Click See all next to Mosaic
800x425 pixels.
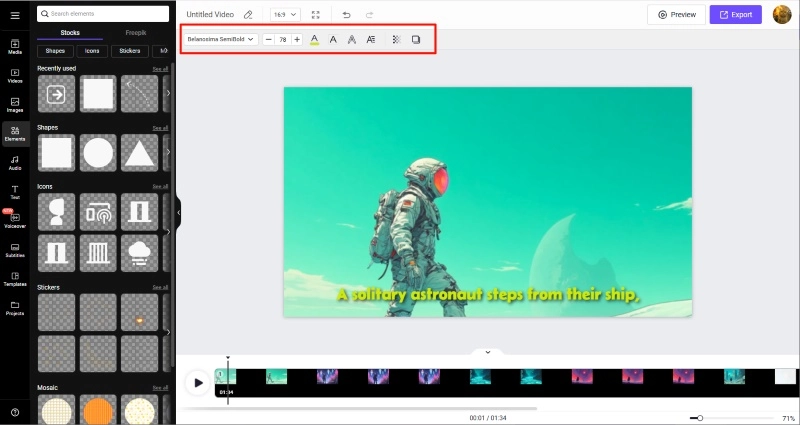click(x=160, y=388)
